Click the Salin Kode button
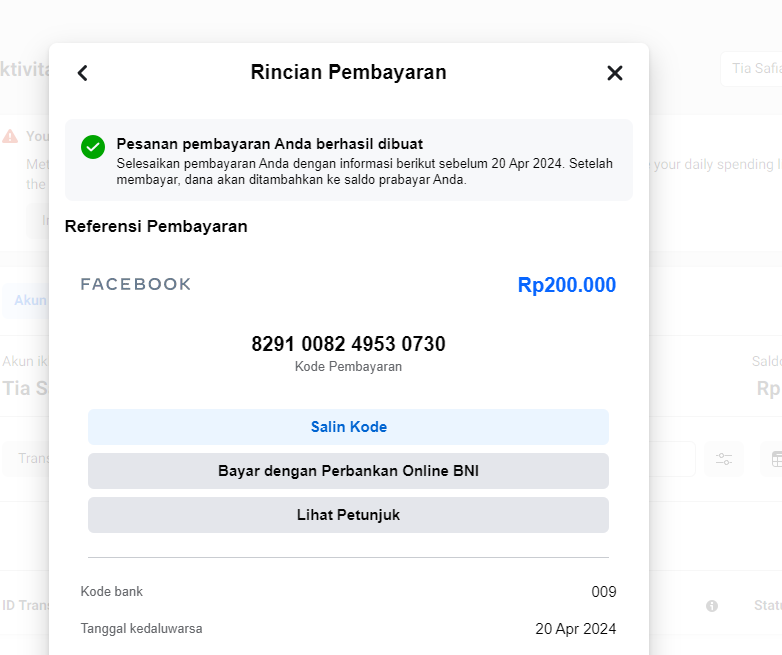 pos(348,427)
